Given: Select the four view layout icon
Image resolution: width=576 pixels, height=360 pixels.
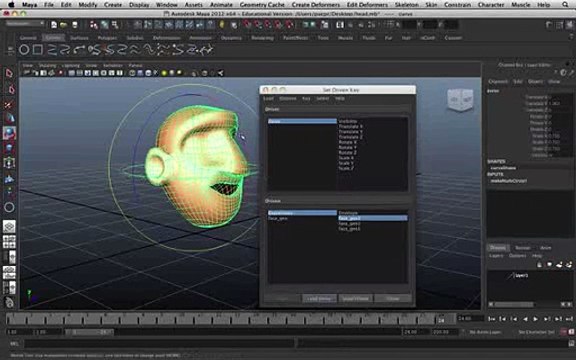Looking at the screenshot, I should (9, 242).
